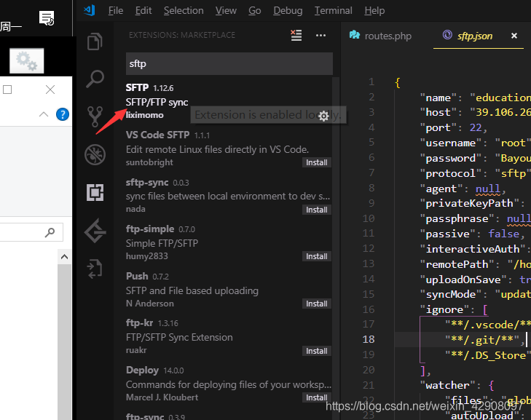
Task: Clear extensions search results icon
Action: pos(296,35)
